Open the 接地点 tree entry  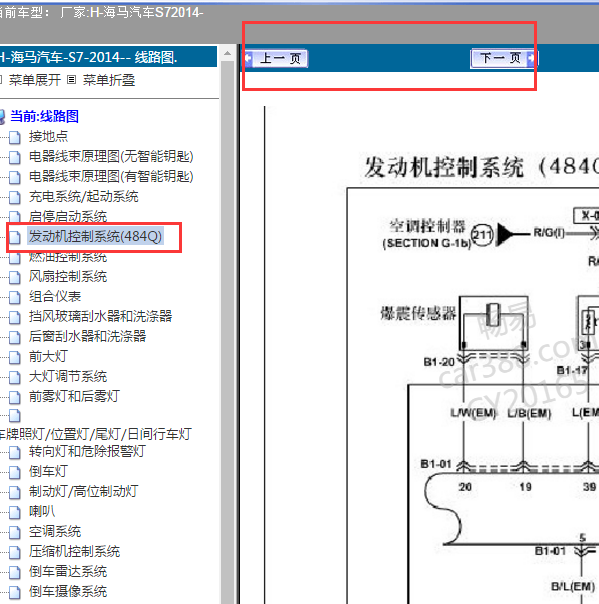48,136
